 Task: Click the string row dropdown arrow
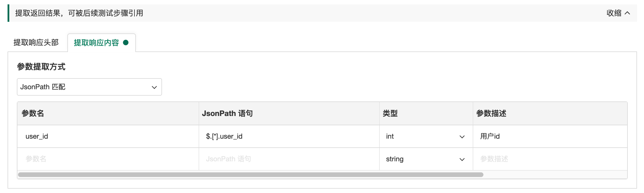(462, 160)
